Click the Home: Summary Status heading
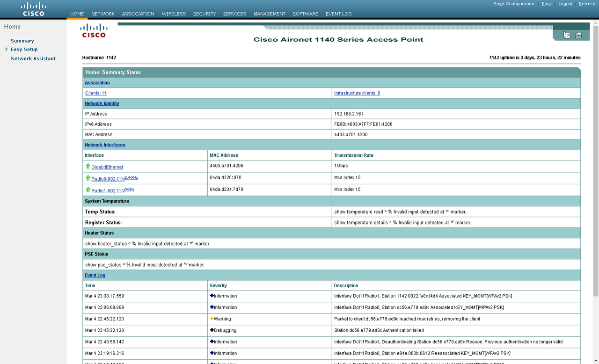 [113, 73]
